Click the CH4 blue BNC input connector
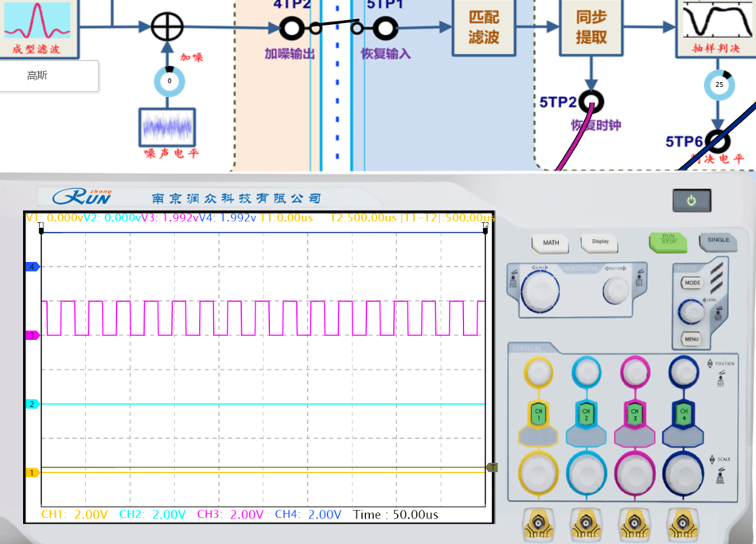The width and height of the screenshot is (756, 544). coord(683,524)
